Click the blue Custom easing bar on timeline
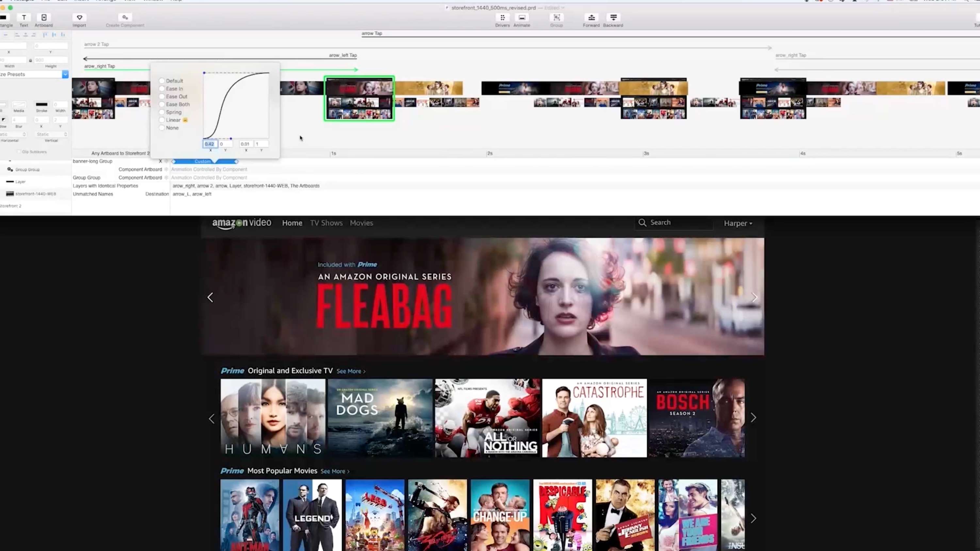Screen dimensions: 980x551 click(205, 161)
